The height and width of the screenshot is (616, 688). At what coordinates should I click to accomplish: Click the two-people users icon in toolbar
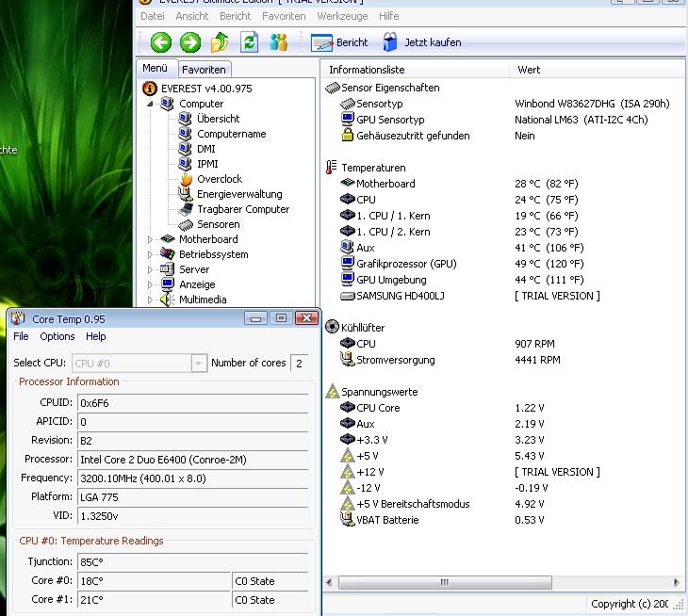pos(279,42)
